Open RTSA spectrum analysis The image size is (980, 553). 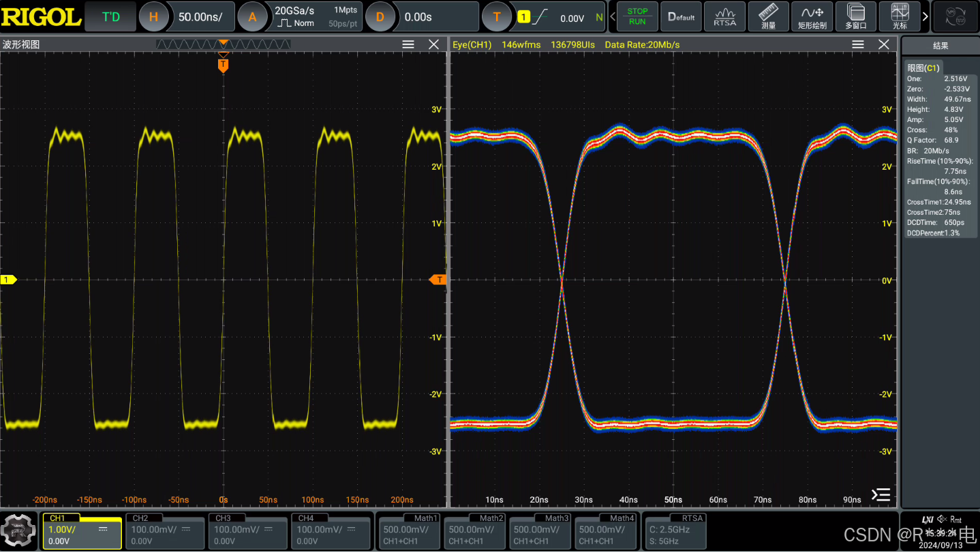pyautogui.click(x=724, y=16)
